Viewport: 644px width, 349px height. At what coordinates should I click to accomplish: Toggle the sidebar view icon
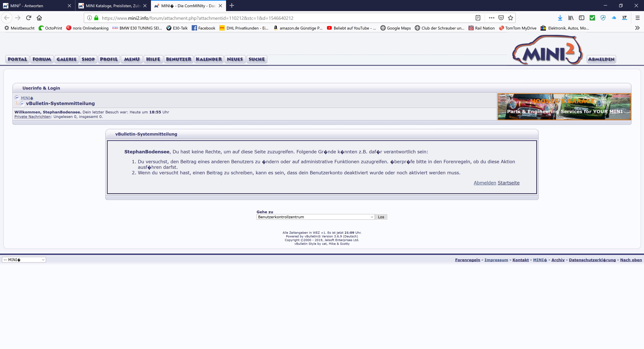581,18
